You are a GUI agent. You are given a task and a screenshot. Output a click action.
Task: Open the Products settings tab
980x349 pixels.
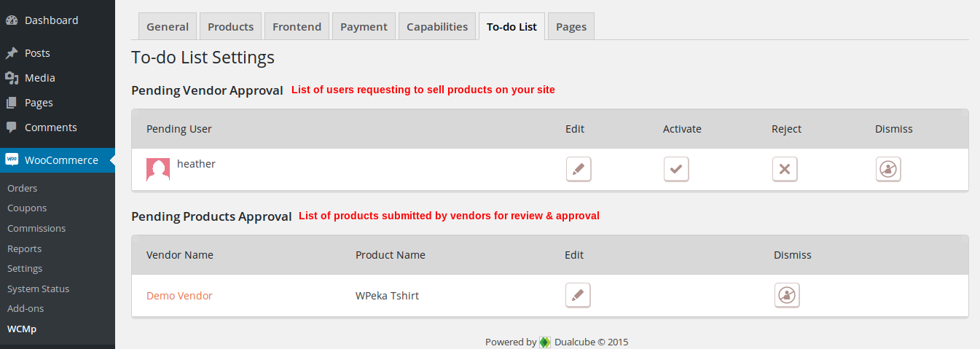coord(230,27)
